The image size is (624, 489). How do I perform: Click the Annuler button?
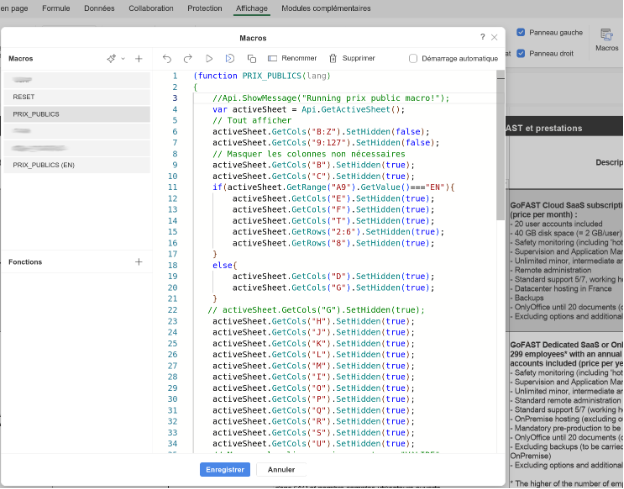click(281, 469)
